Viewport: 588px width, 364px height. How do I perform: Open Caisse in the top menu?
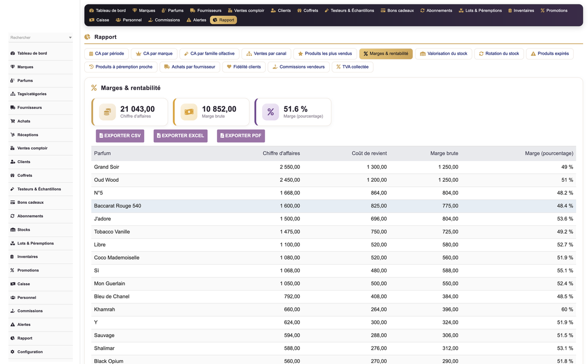(99, 20)
